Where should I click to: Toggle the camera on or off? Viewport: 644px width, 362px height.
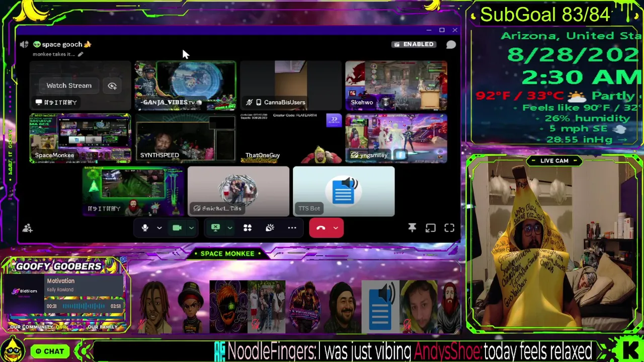[x=177, y=228]
